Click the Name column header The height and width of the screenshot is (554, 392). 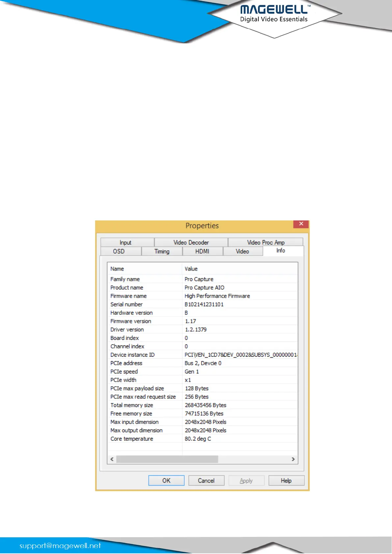point(145,269)
